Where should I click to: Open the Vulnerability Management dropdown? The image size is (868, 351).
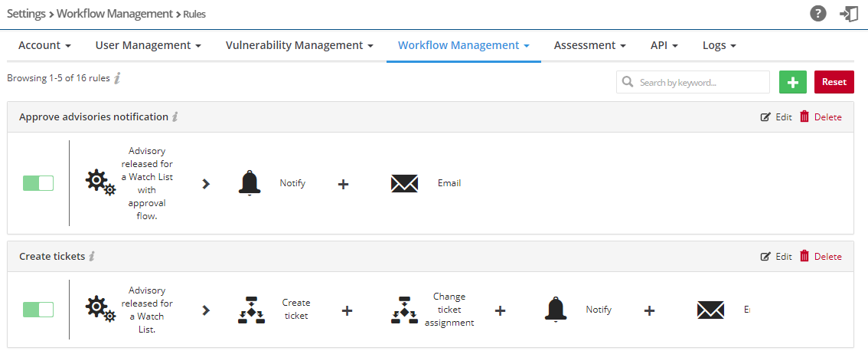click(299, 45)
